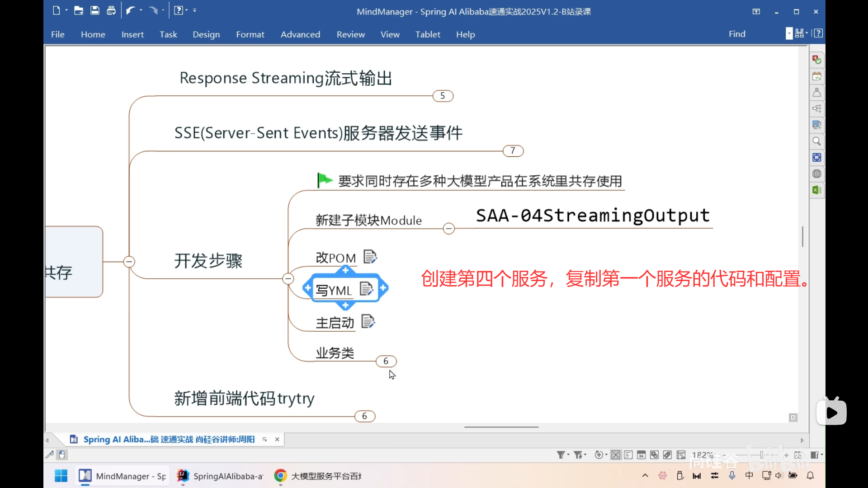Click the Find button on the ribbon

coord(736,34)
